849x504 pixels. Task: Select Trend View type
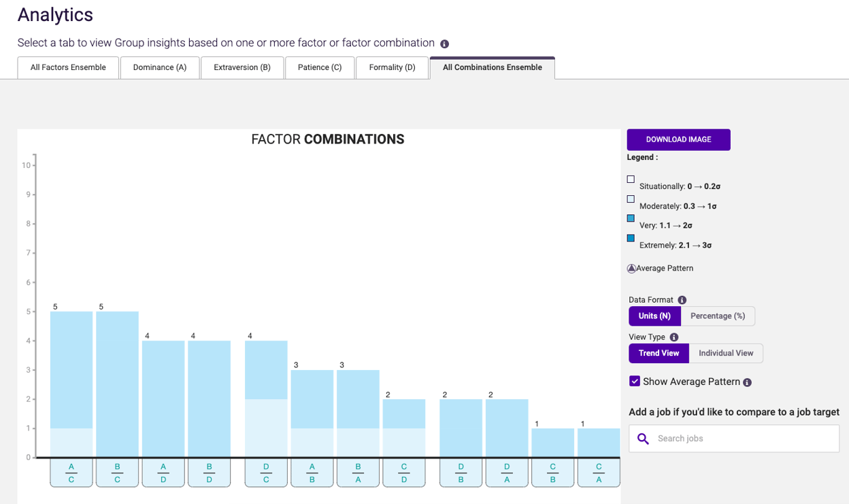659,354
